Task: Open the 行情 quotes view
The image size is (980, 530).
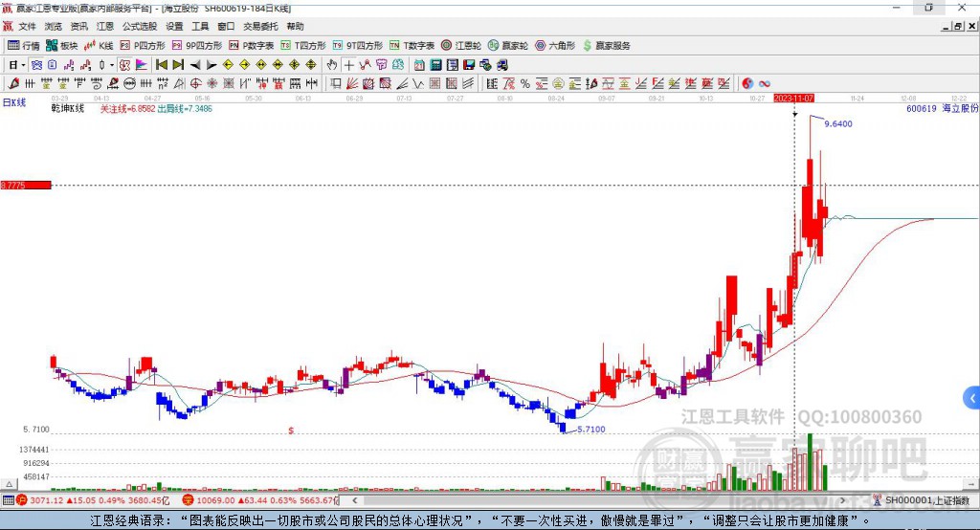Action: pos(23,46)
